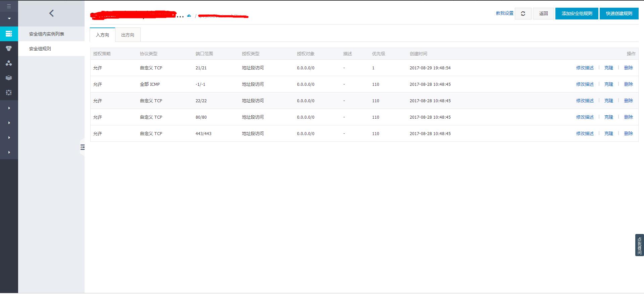The width and height of the screenshot is (644, 294).
Task: Click the back chevron arrow icon
Action: coord(51,13)
